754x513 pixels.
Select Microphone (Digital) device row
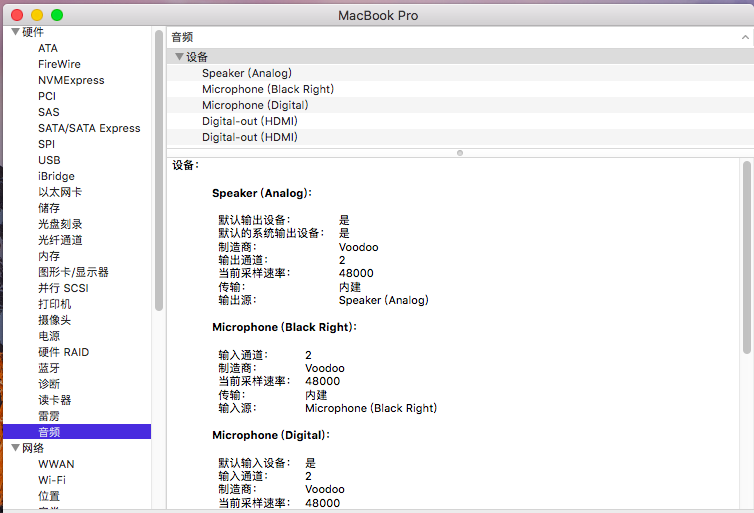click(460, 105)
